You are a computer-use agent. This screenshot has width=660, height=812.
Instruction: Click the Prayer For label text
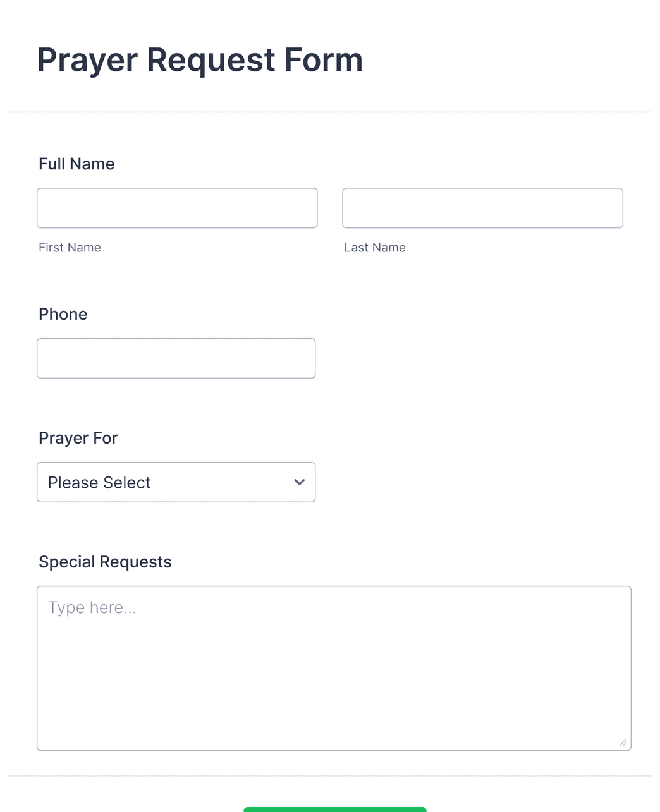point(78,438)
